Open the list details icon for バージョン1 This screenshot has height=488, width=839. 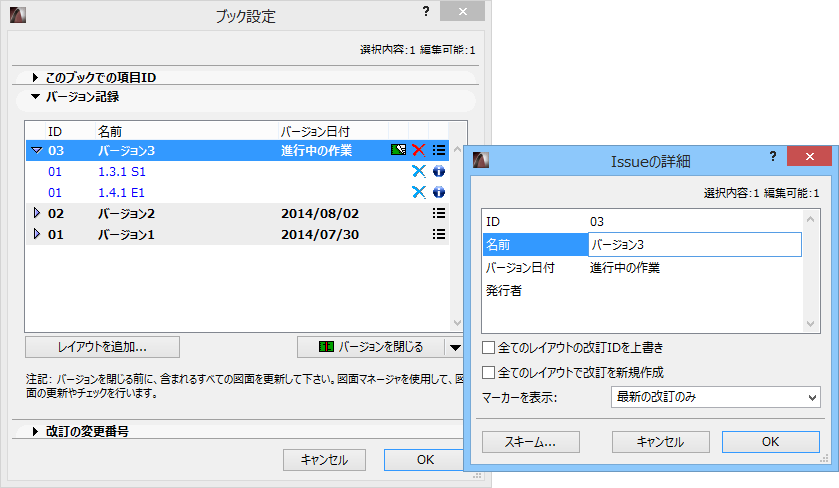click(439, 234)
